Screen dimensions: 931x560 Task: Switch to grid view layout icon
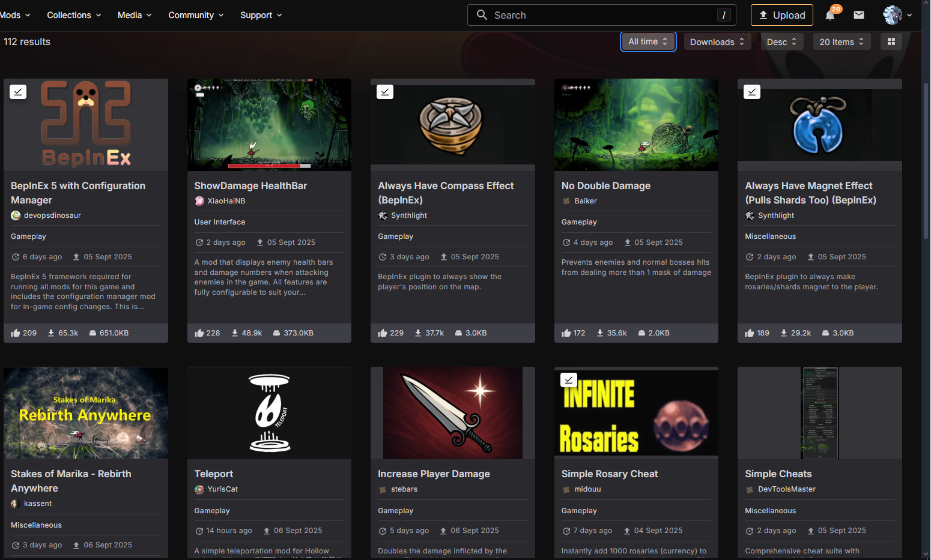click(x=891, y=41)
